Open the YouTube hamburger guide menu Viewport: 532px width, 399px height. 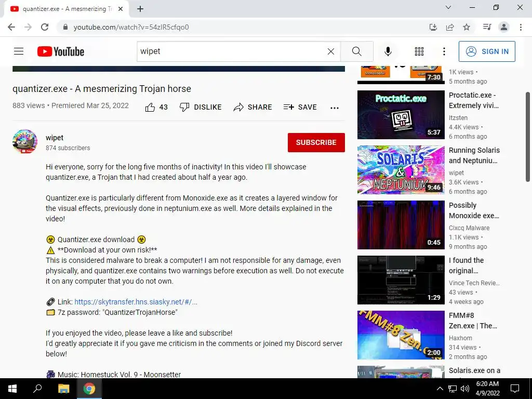(19, 51)
